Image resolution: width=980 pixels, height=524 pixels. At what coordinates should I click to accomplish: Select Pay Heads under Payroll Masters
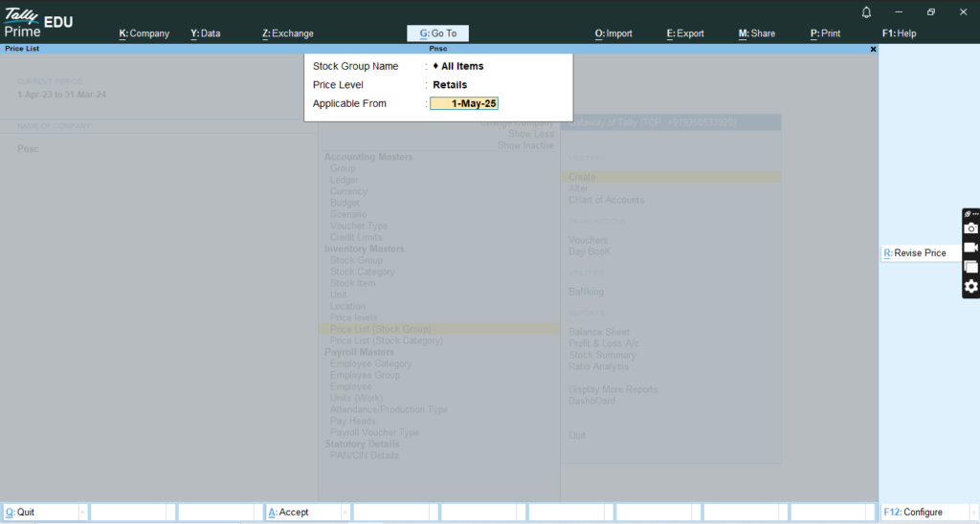coord(352,422)
